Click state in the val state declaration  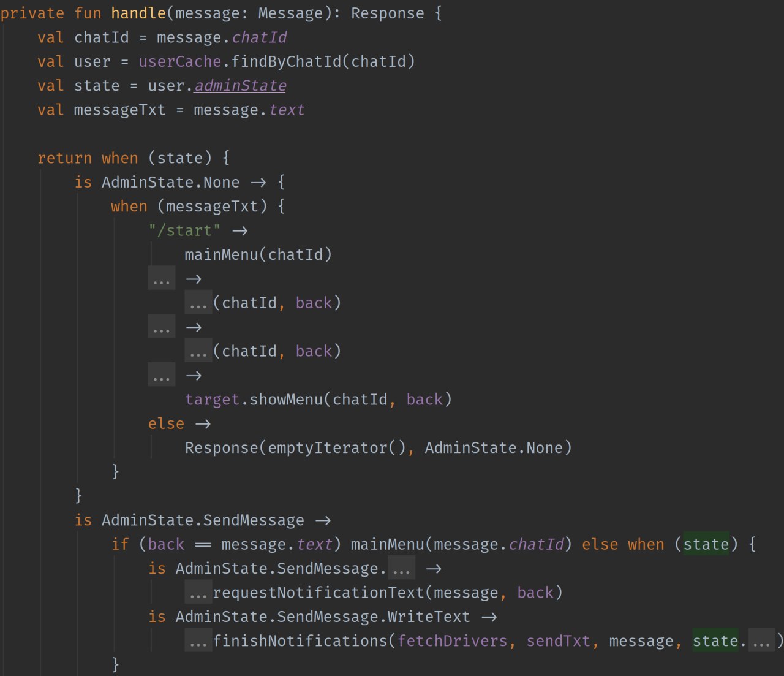pos(97,86)
